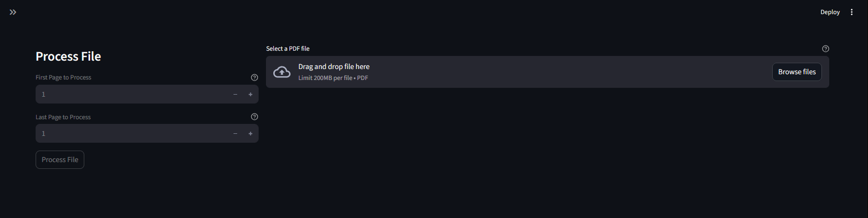Increase Last Page to Process with plus
Viewport: 868px width, 218px height.
click(251, 133)
